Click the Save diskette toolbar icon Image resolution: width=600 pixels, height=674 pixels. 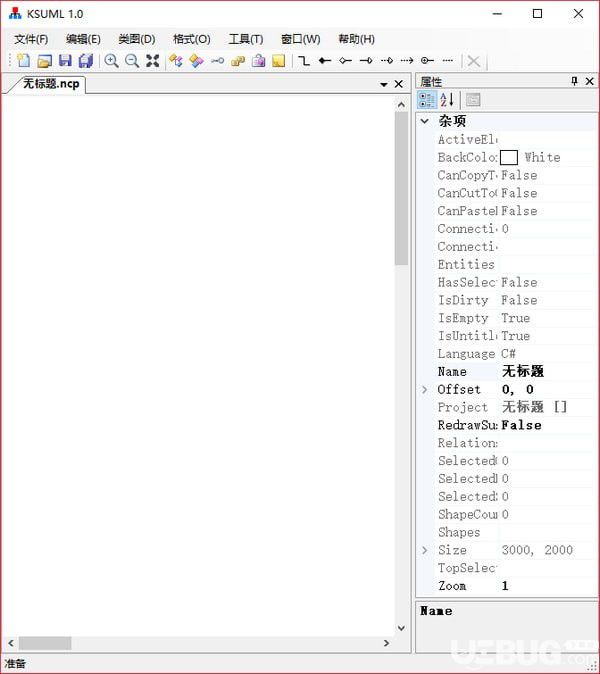(x=65, y=61)
